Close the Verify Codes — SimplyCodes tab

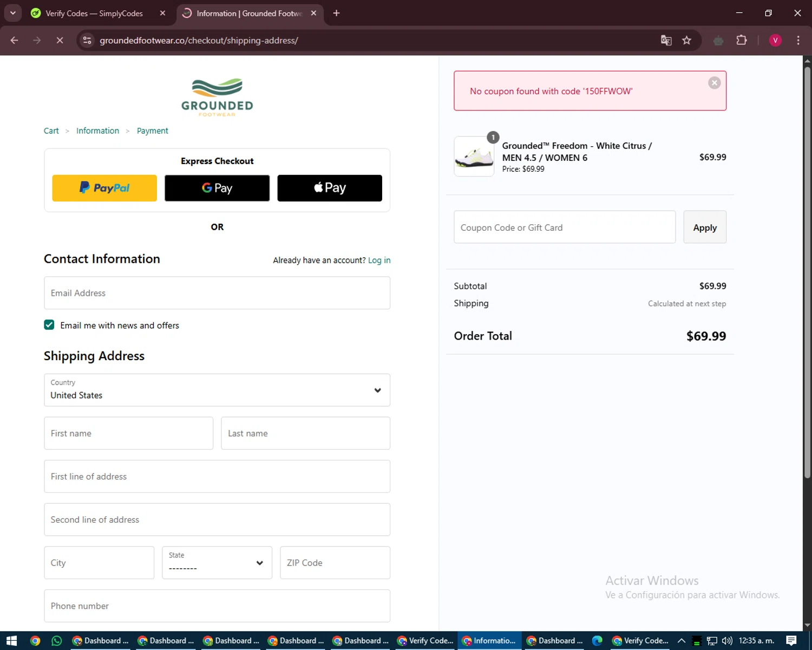coord(162,13)
